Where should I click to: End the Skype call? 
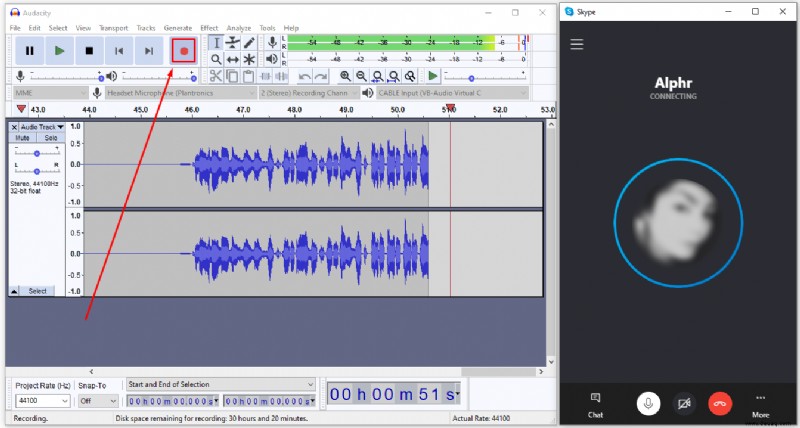(720, 404)
